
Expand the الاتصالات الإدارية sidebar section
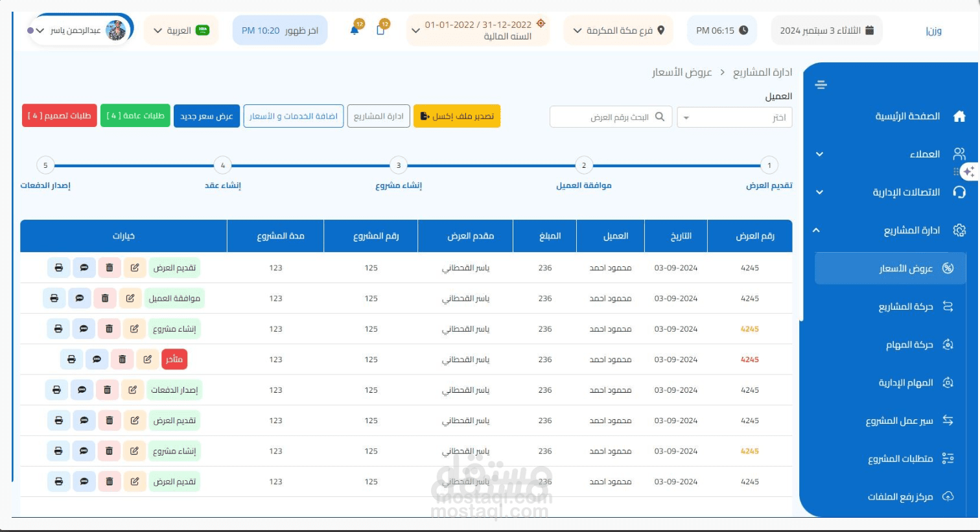tap(819, 192)
